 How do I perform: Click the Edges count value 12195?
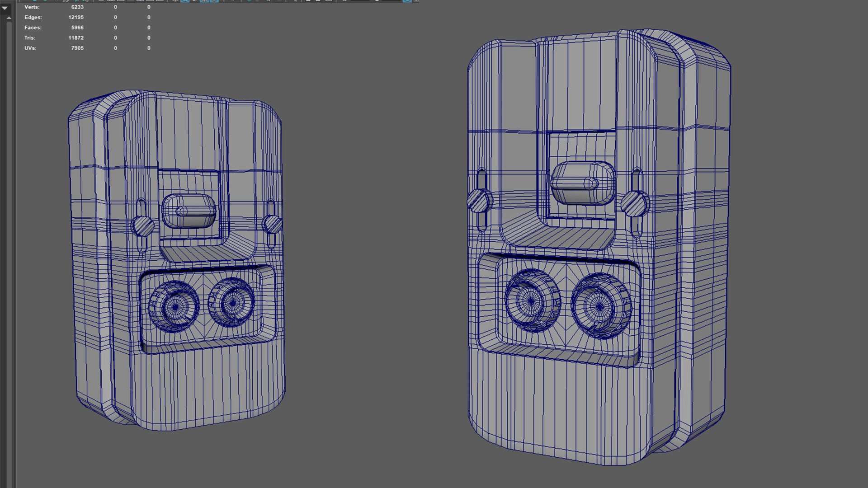76,17
